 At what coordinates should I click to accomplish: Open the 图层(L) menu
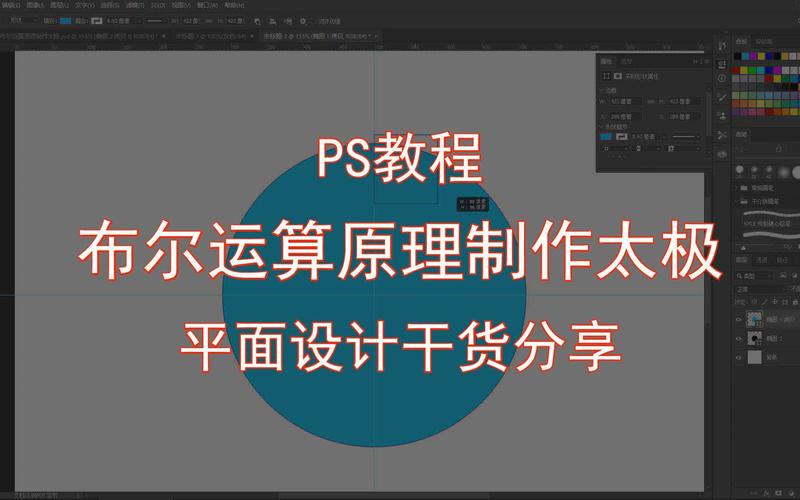pyautogui.click(x=59, y=5)
